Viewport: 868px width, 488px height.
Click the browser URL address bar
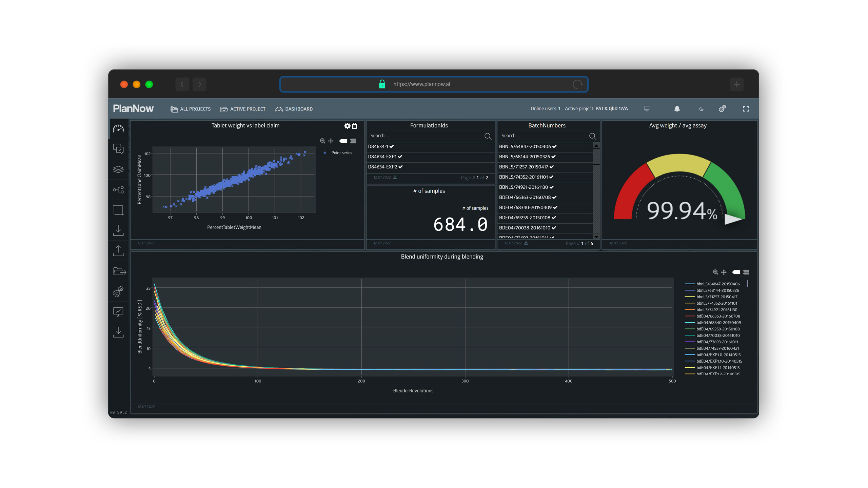(433, 84)
